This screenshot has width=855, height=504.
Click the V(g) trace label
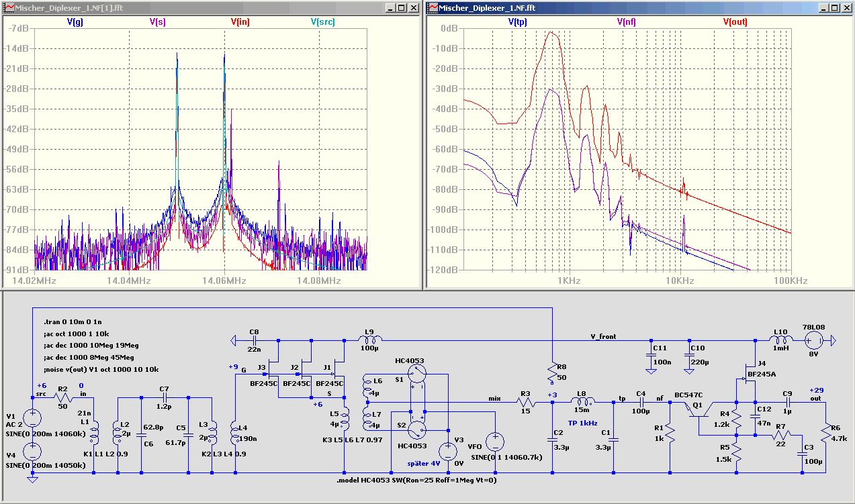coord(75,22)
